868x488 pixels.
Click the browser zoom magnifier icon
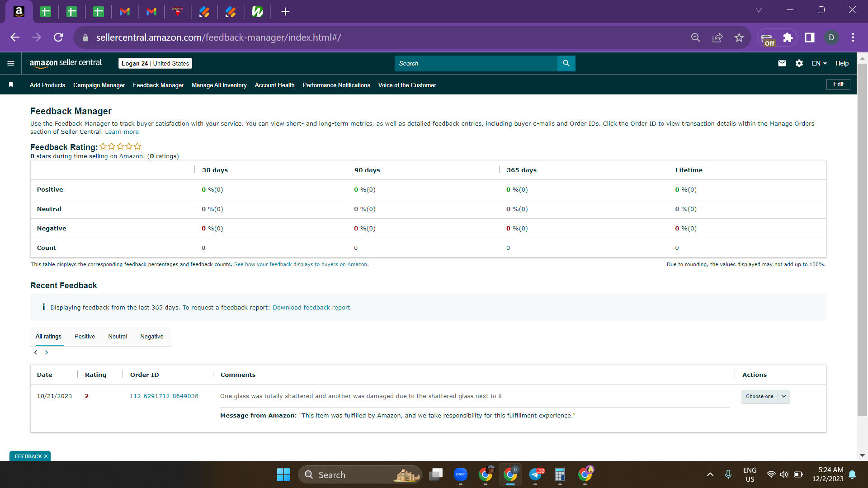tap(695, 38)
